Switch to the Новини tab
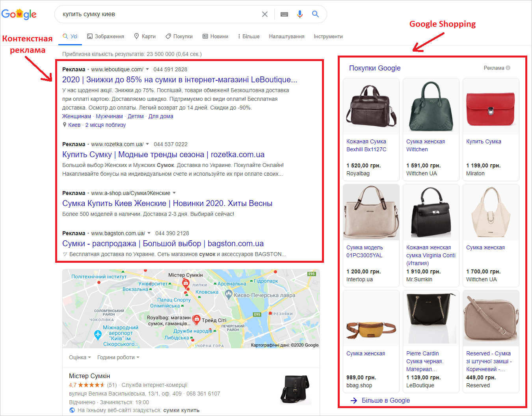 pos(216,36)
